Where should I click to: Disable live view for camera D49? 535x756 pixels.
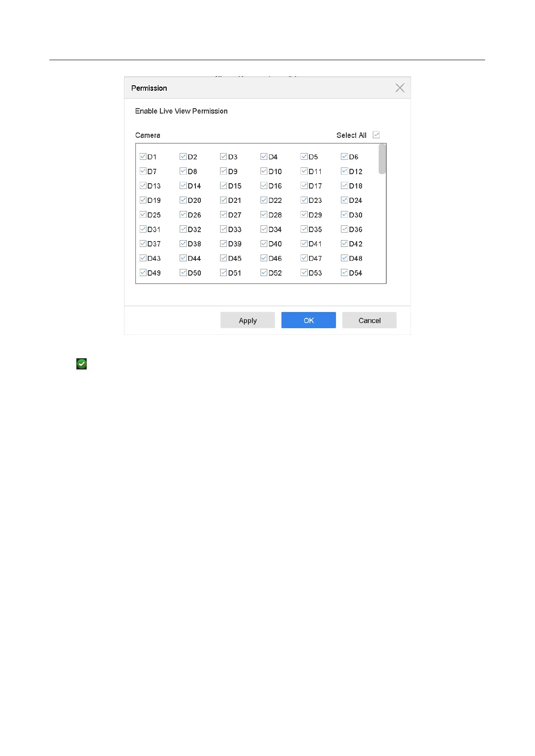coord(143,273)
